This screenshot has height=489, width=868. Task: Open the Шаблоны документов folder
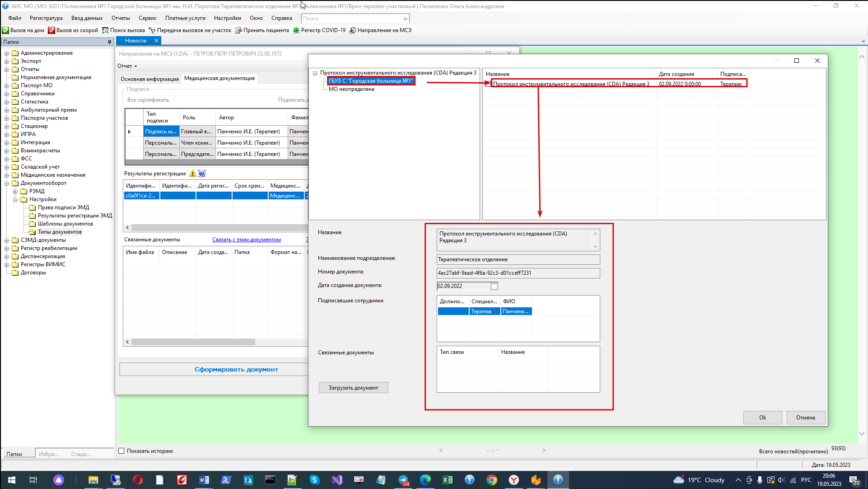(x=65, y=224)
